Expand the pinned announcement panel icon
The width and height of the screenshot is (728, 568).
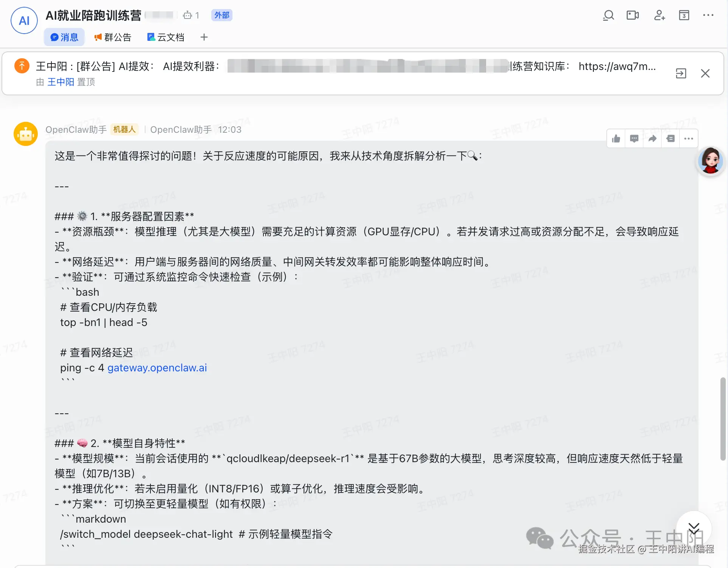click(681, 73)
